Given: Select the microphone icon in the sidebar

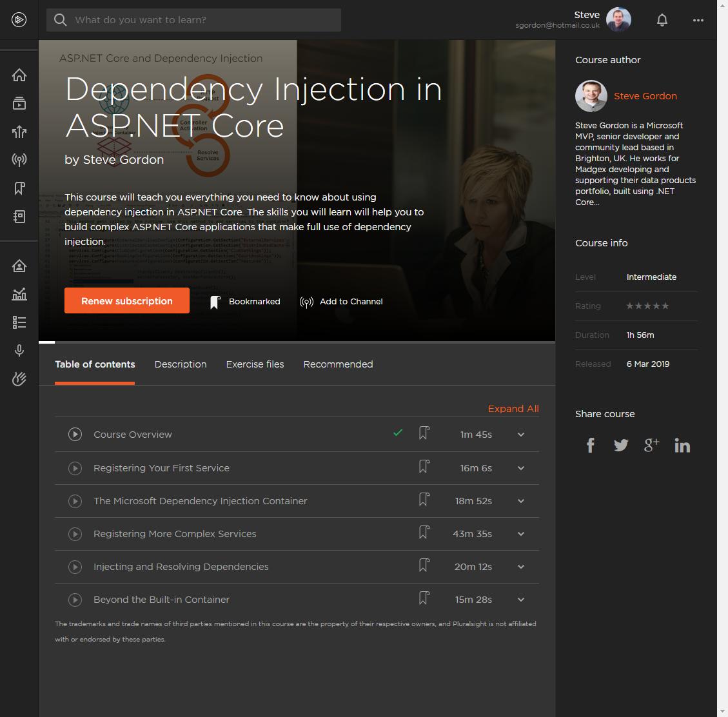Looking at the screenshot, I should pyautogui.click(x=19, y=350).
